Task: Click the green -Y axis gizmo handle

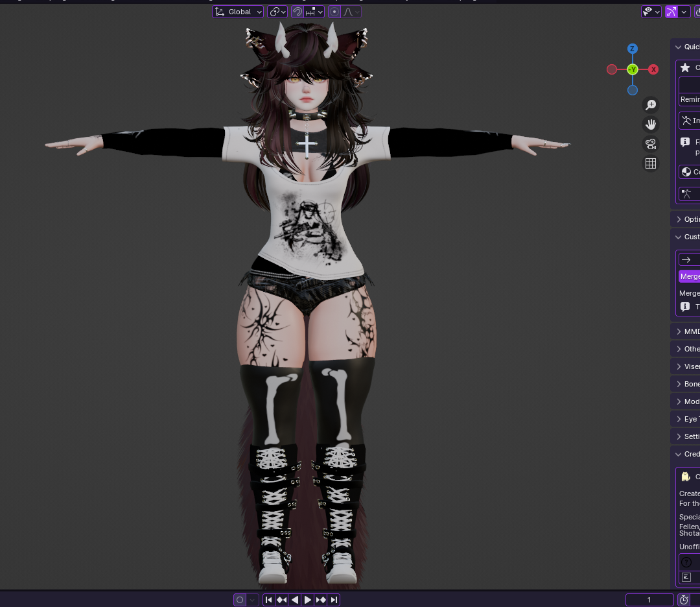Action: (632, 69)
